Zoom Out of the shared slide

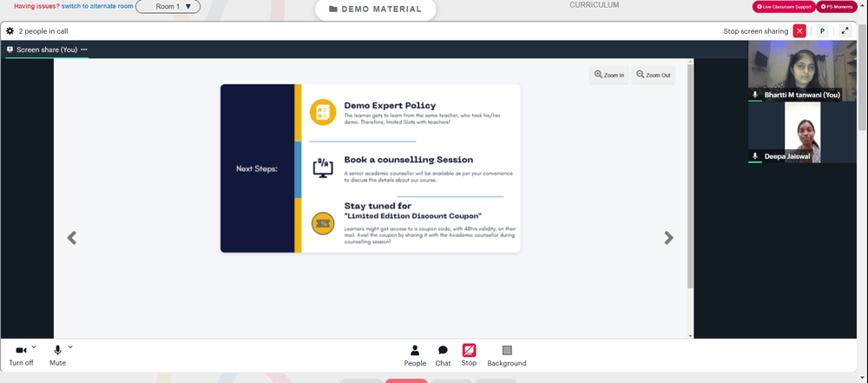tap(654, 75)
